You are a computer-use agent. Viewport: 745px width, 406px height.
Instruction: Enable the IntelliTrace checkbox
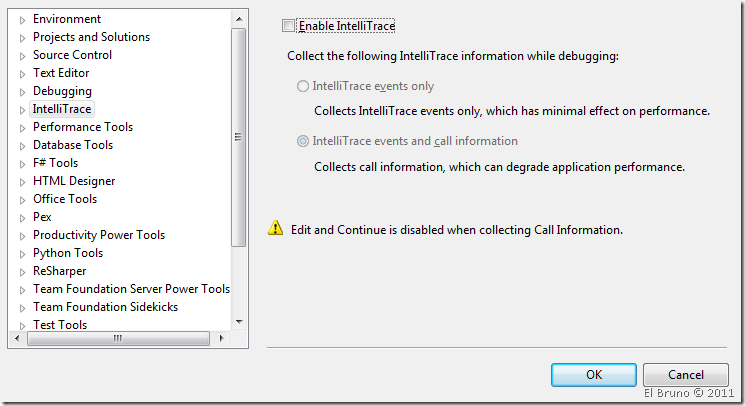click(x=290, y=26)
